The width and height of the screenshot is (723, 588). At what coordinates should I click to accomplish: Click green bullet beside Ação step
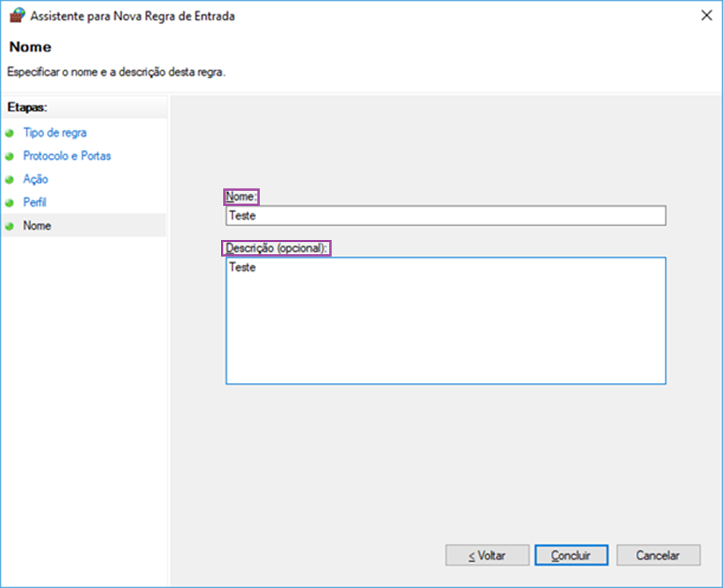(x=9, y=179)
